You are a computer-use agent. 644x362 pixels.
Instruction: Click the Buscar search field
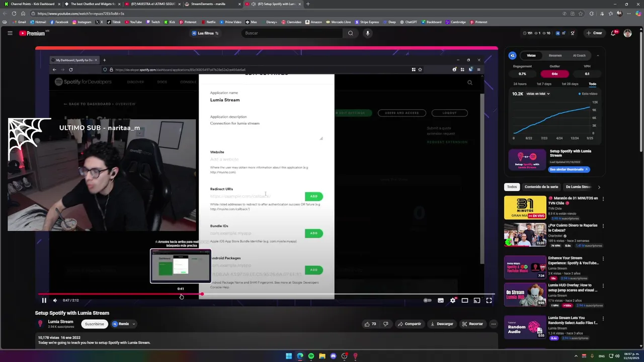pos(292,33)
